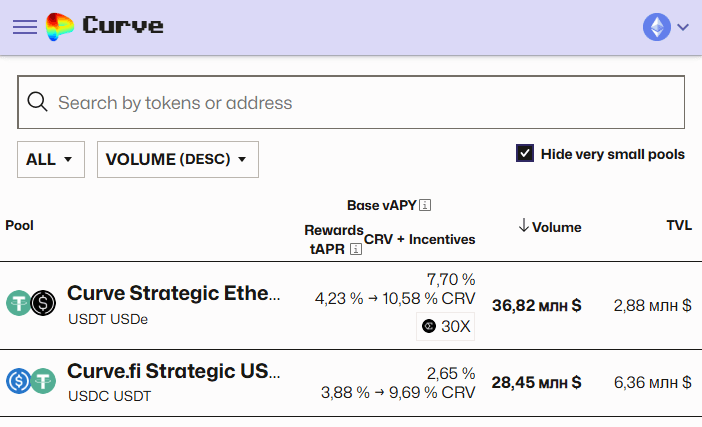This screenshot has width=702, height=427.
Task: Click the Ethena icon inside 30X badge
Action: tap(429, 326)
